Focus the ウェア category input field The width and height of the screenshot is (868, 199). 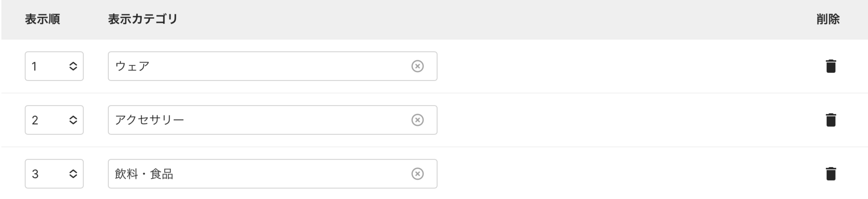[x=257, y=66]
